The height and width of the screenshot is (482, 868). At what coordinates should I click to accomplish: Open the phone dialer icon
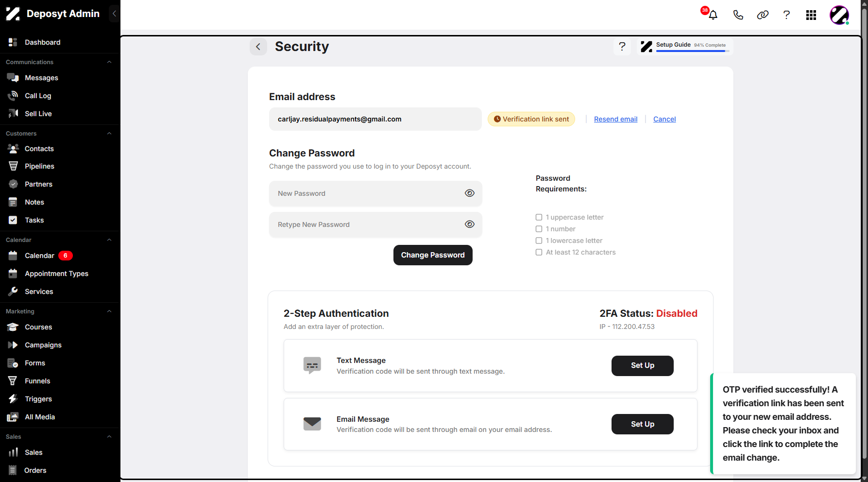coord(738,15)
